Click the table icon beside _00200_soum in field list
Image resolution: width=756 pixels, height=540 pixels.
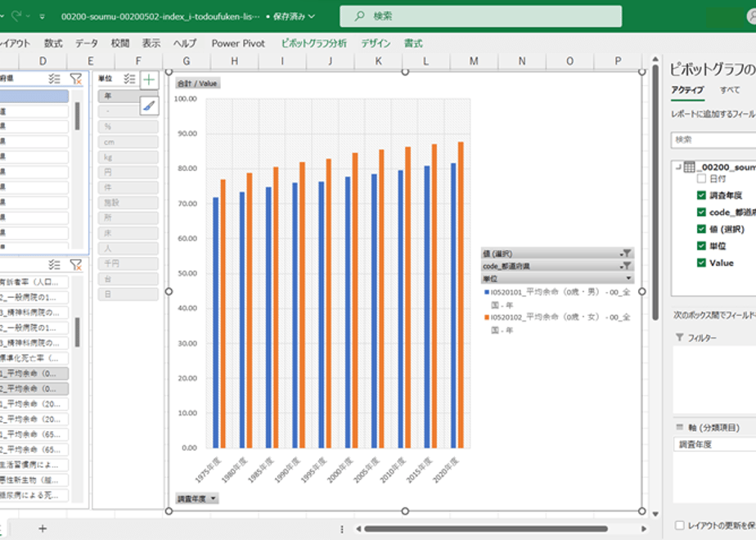tap(690, 167)
